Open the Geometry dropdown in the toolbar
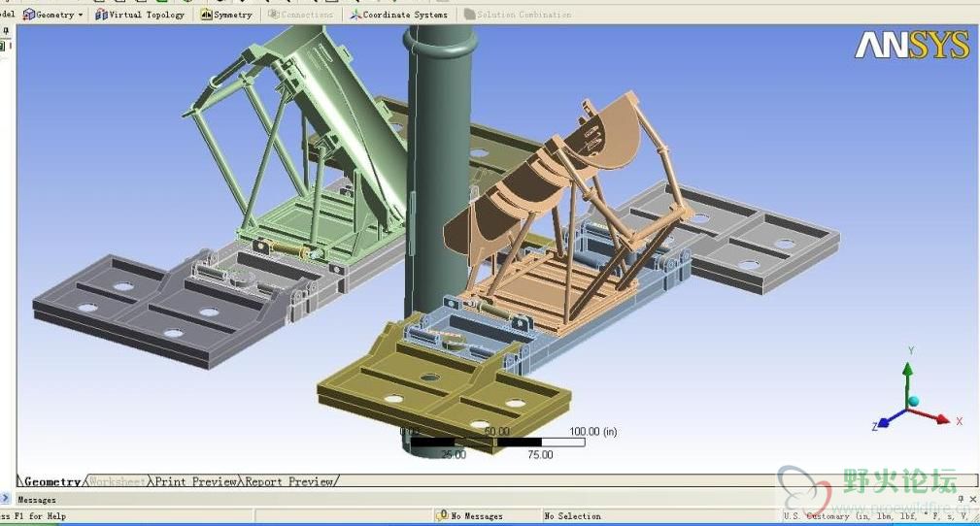The height and width of the screenshot is (526, 980). pos(53,14)
